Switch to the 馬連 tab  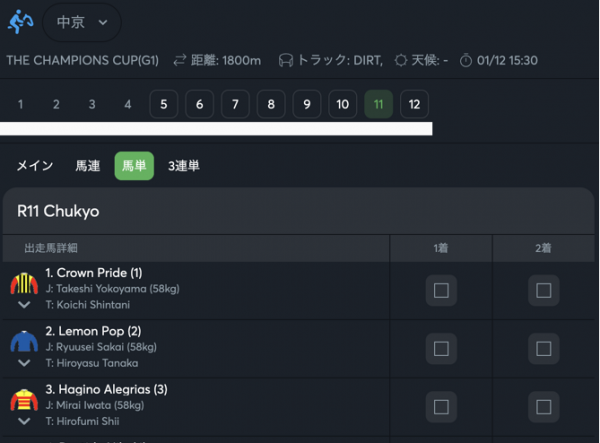click(x=88, y=166)
